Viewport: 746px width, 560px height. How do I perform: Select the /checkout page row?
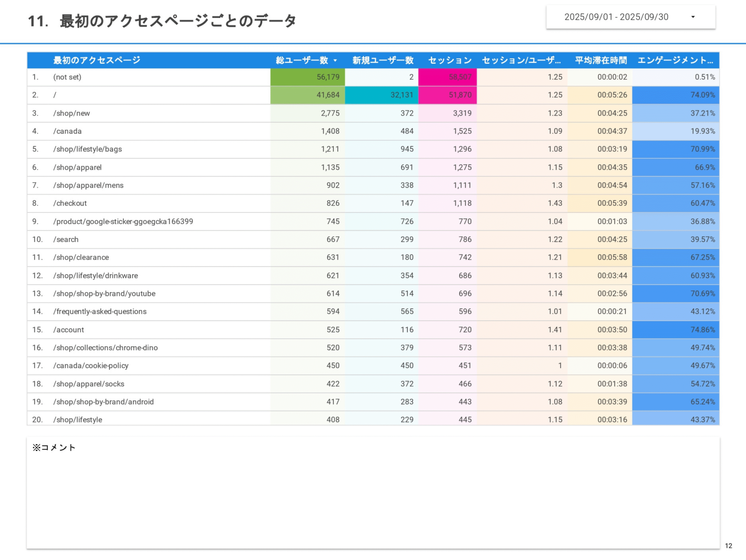tap(70, 203)
